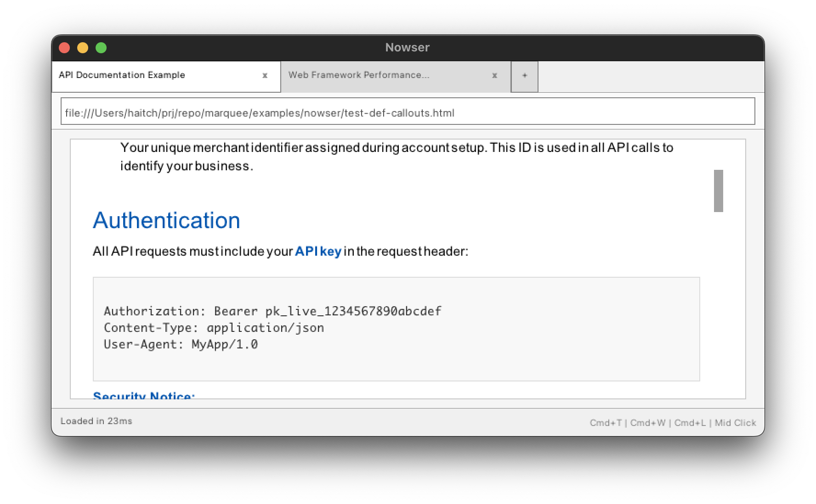Click the Cmd+T shortcut hint
Viewport: 816px width, 504px height.
pyautogui.click(x=606, y=423)
